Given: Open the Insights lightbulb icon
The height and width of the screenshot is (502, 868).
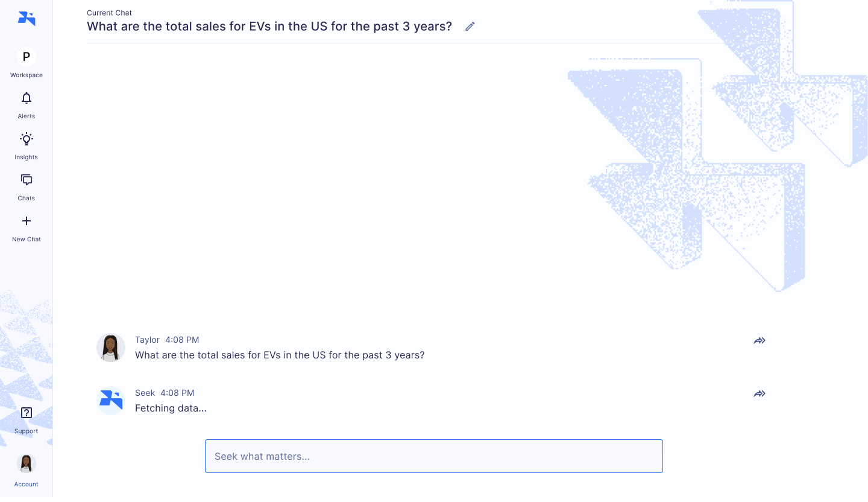Looking at the screenshot, I should tap(27, 139).
